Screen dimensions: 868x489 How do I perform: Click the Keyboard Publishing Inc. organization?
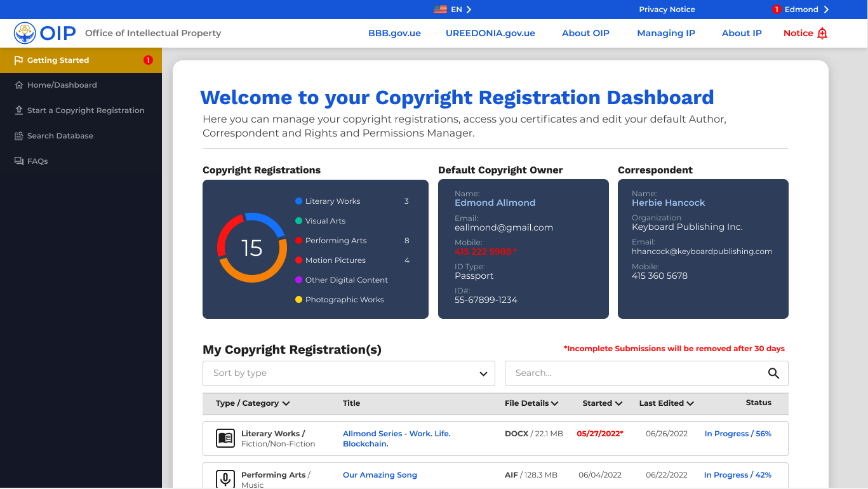(687, 227)
